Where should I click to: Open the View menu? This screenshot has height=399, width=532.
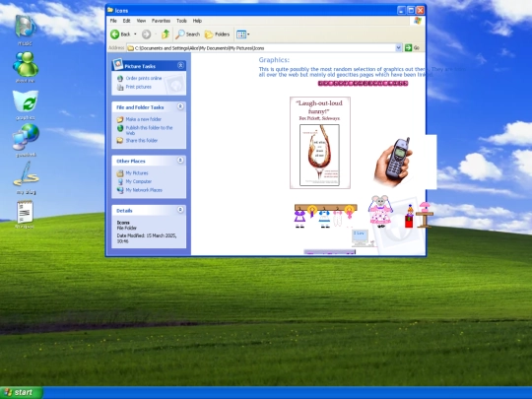click(x=141, y=21)
